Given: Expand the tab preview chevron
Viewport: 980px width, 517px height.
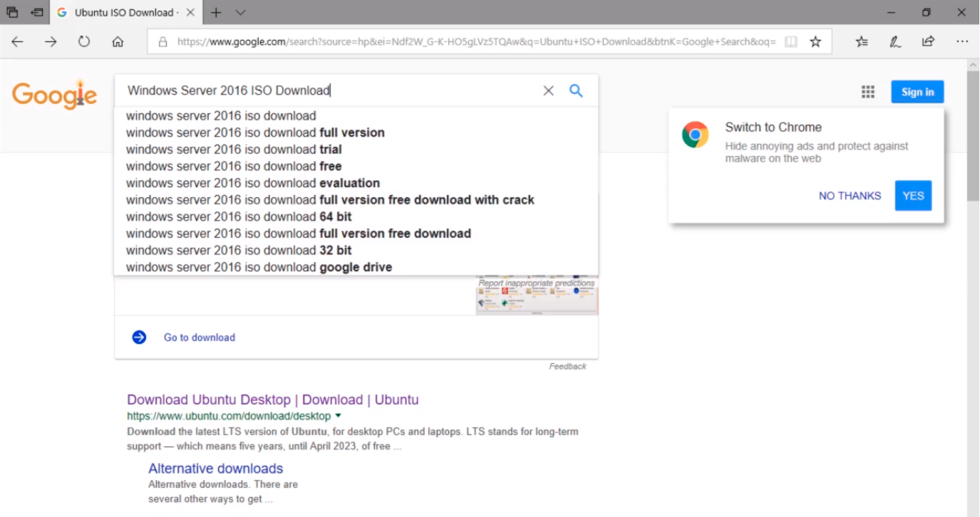Looking at the screenshot, I should click(x=240, y=13).
